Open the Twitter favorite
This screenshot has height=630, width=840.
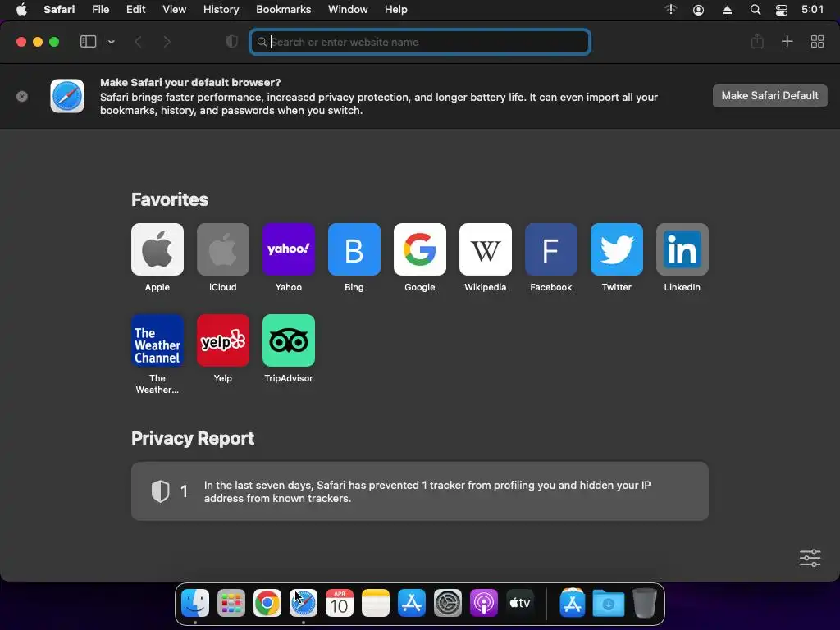[x=617, y=249]
